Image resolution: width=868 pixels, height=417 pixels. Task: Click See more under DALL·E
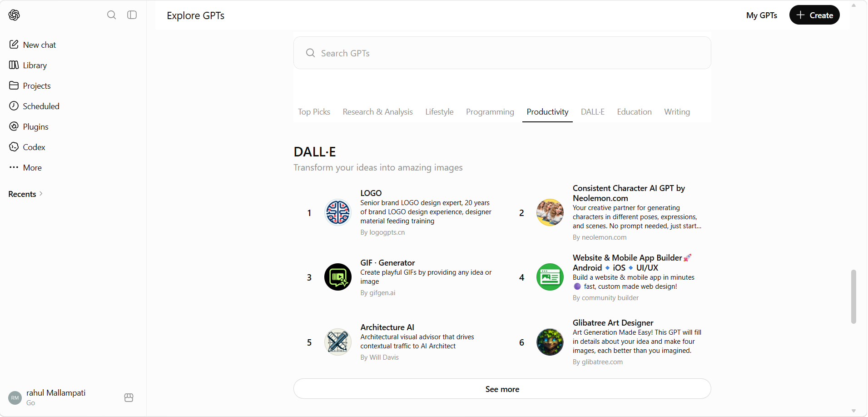coord(502,389)
